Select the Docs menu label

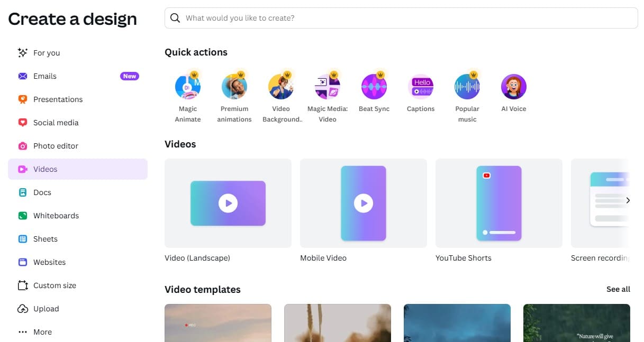coord(42,192)
